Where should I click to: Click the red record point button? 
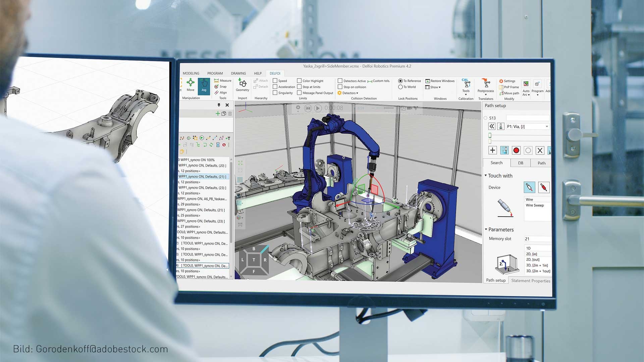pyautogui.click(x=516, y=150)
